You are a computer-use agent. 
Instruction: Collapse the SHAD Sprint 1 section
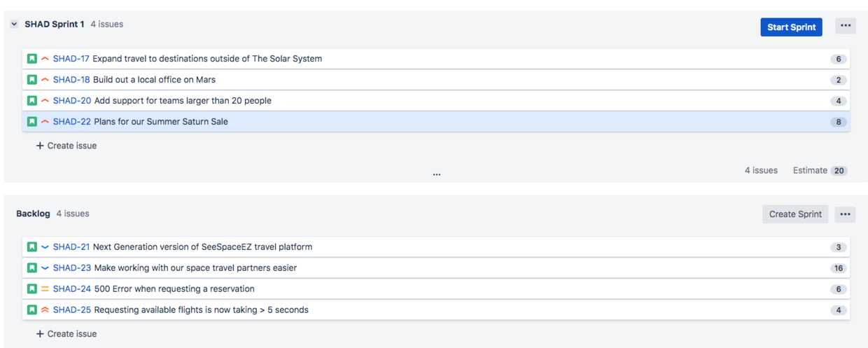[14, 25]
